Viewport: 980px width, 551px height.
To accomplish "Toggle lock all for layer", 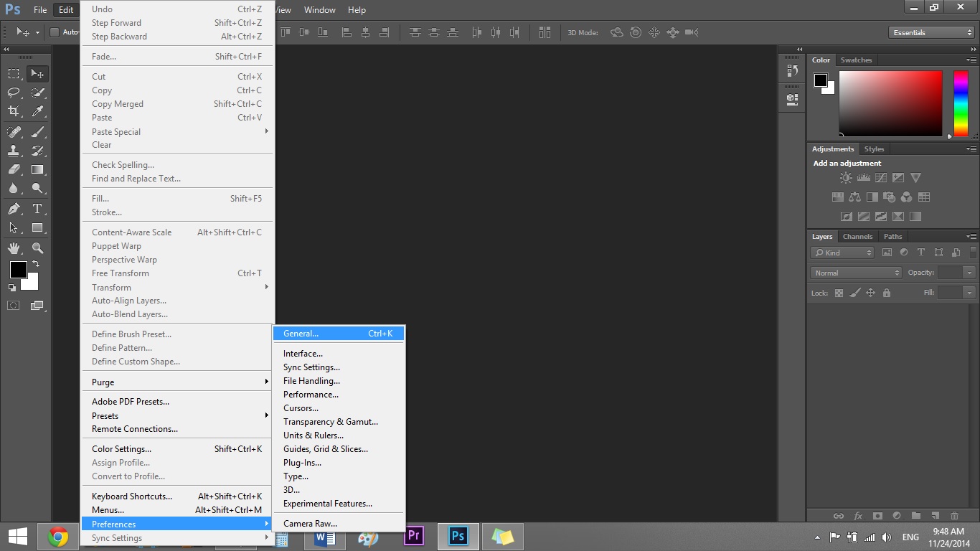I will pos(887,293).
